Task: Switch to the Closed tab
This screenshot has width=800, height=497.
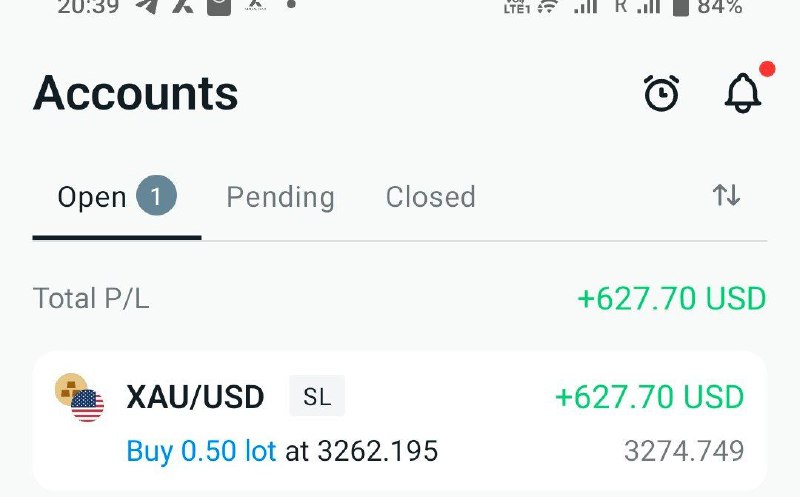Action: [x=431, y=197]
